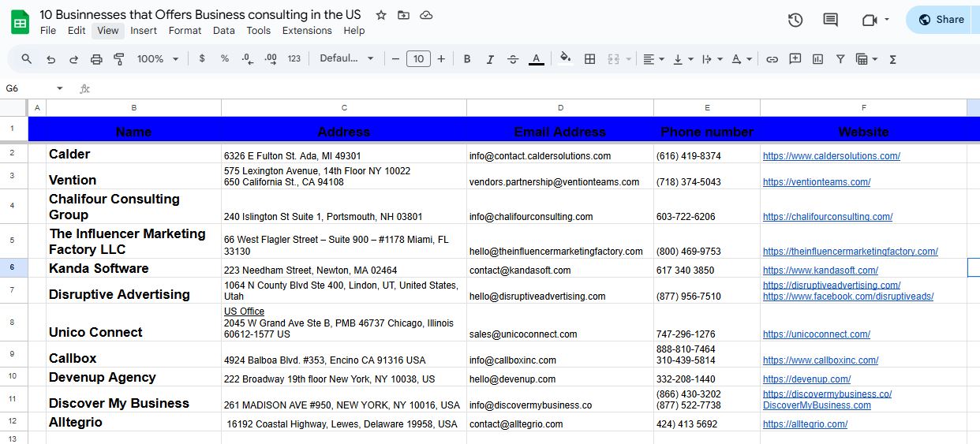Decrease decimal places
The width and height of the screenshot is (980, 444).
coord(248,59)
